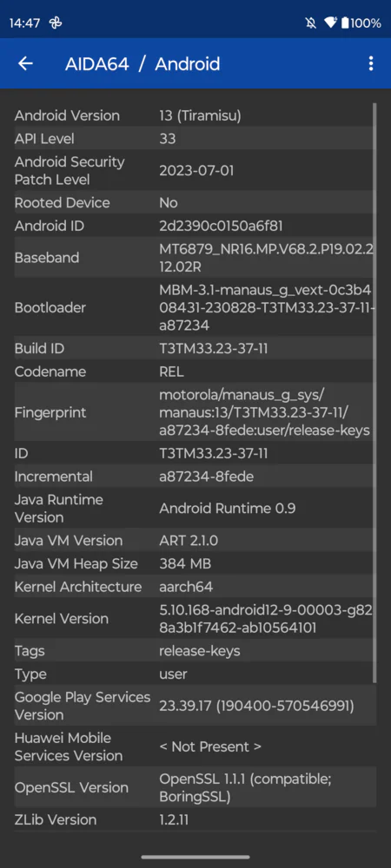Viewport: 391px width, 868px height.
Task: Tap the AIDA64 / Android title
Action: [x=142, y=63]
